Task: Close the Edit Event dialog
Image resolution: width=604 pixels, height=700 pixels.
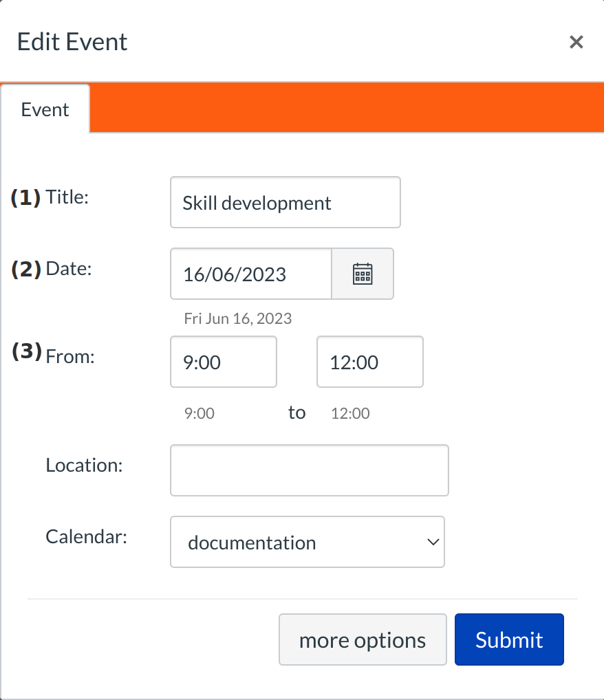Action: [576, 42]
